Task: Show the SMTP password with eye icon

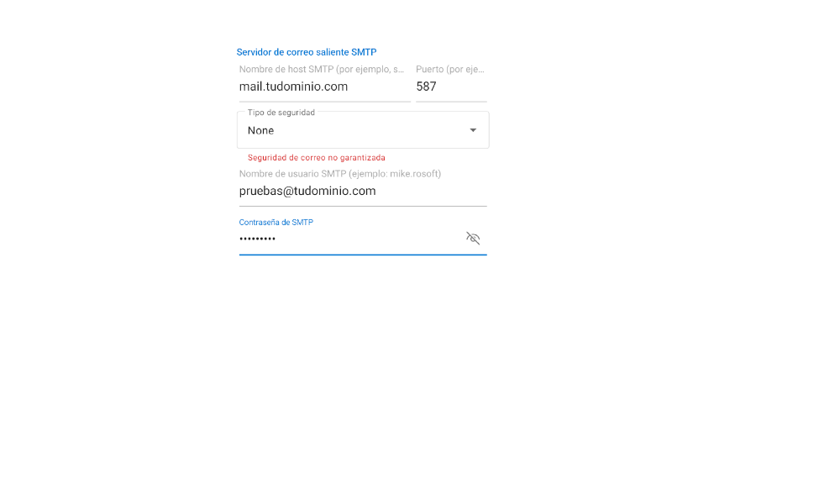Action: click(x=472, y=239)
